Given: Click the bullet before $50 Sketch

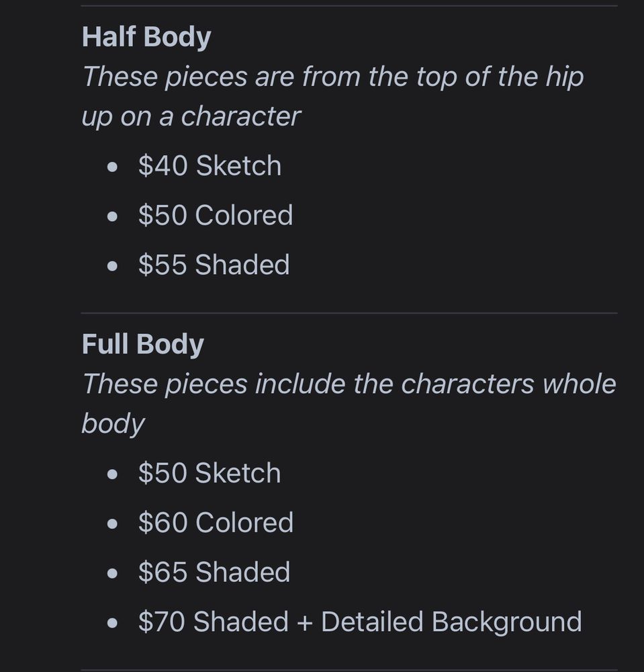Looking at the screenshot, I should [112, 475].
